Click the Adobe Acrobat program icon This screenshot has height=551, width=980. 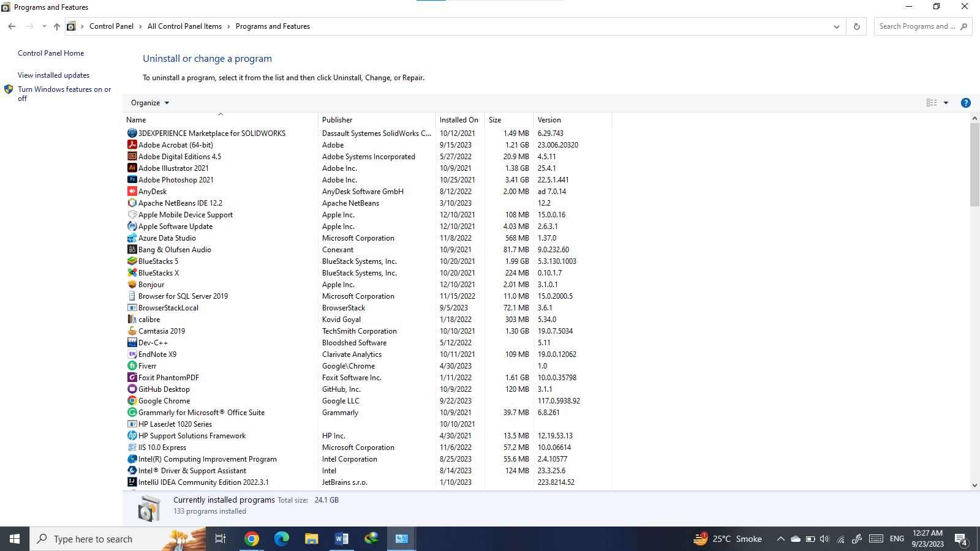click(132, 144)
